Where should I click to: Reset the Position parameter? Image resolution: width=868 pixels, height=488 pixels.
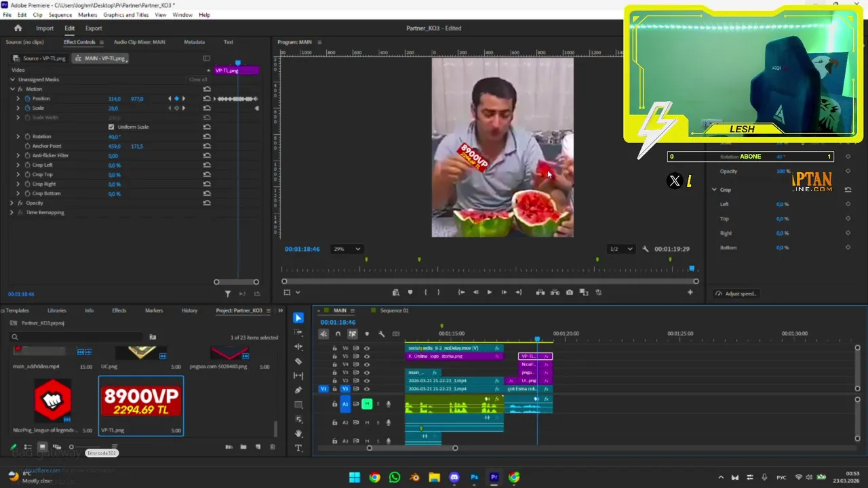(x=207, y=98)
